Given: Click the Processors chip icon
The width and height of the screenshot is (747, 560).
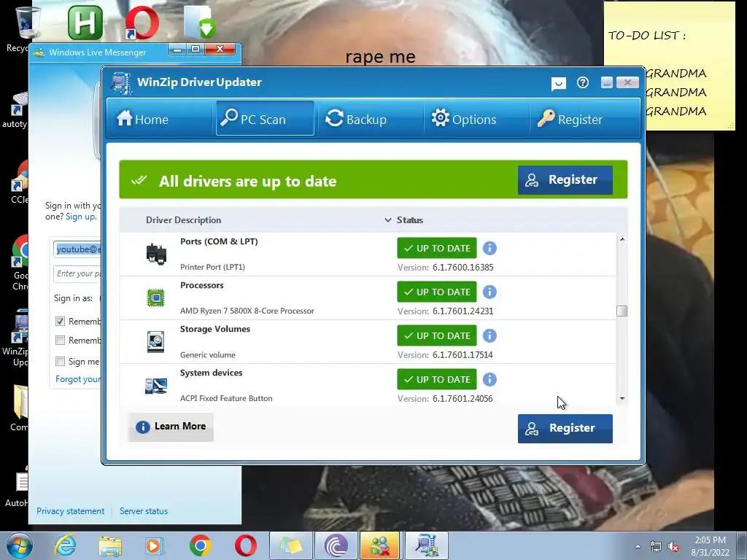Looking at the screenshot, I should tap(155, 297).
